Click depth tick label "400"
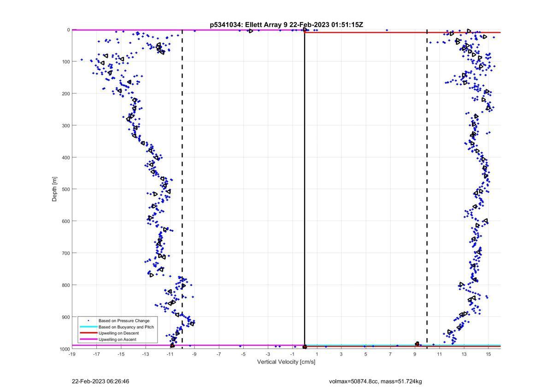553x392 pixels. point(66,158)
